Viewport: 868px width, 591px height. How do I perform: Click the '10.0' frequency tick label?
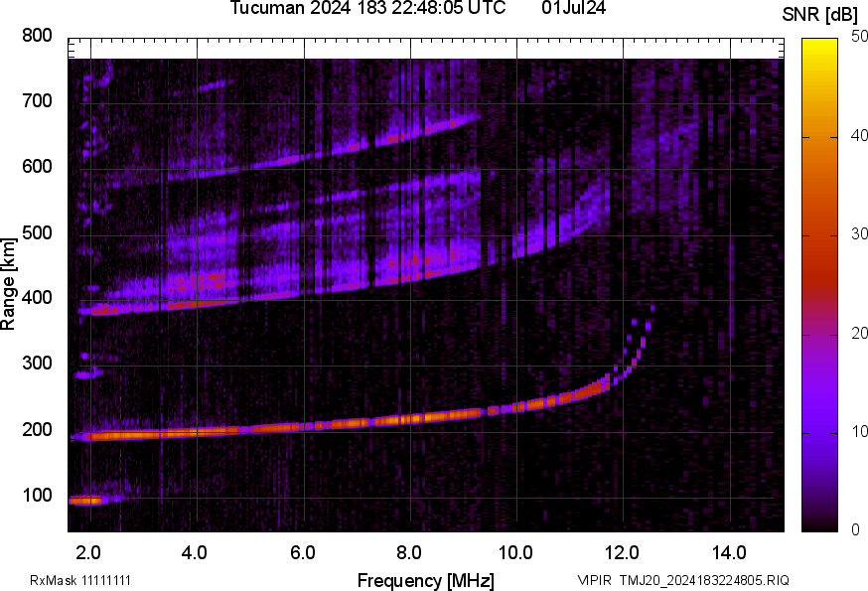pyautogui.click(x=515, y=552)
